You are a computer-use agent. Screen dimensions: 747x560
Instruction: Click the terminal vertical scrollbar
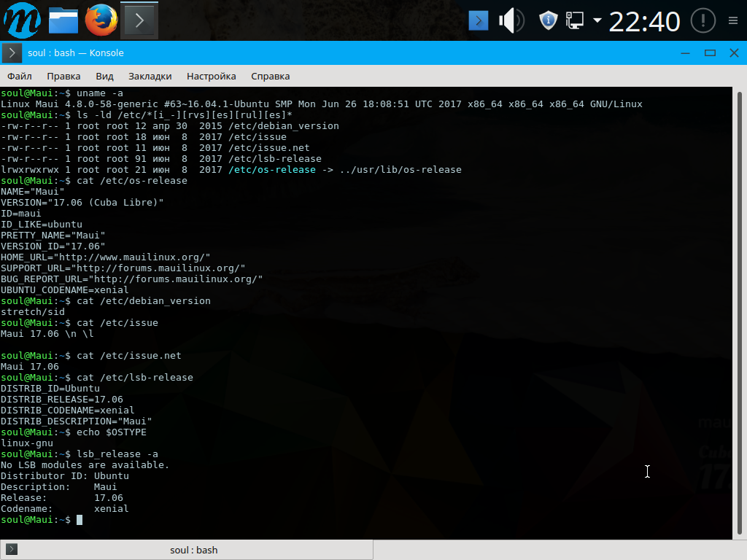click(740, 313)
